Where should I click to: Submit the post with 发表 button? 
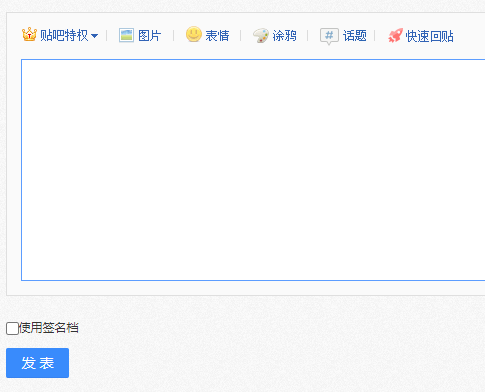pyautogui.click(x=38, y=363)
